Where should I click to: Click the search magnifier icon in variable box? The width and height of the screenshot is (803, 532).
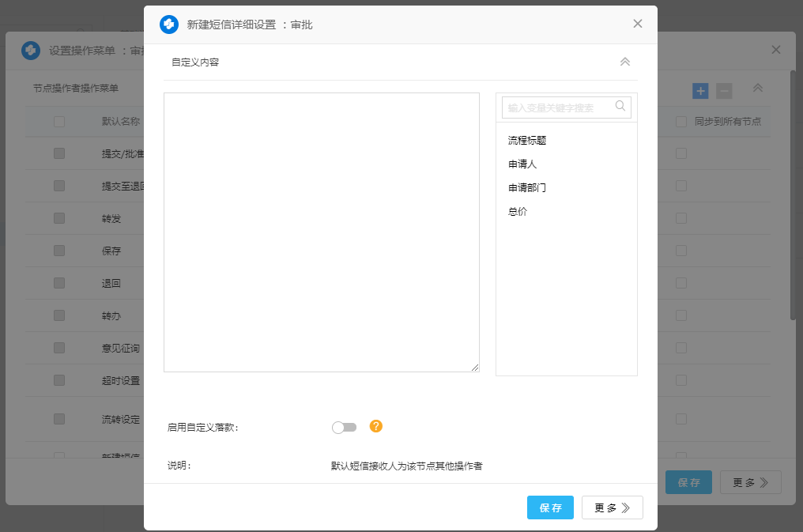click(x=620, y=106)
